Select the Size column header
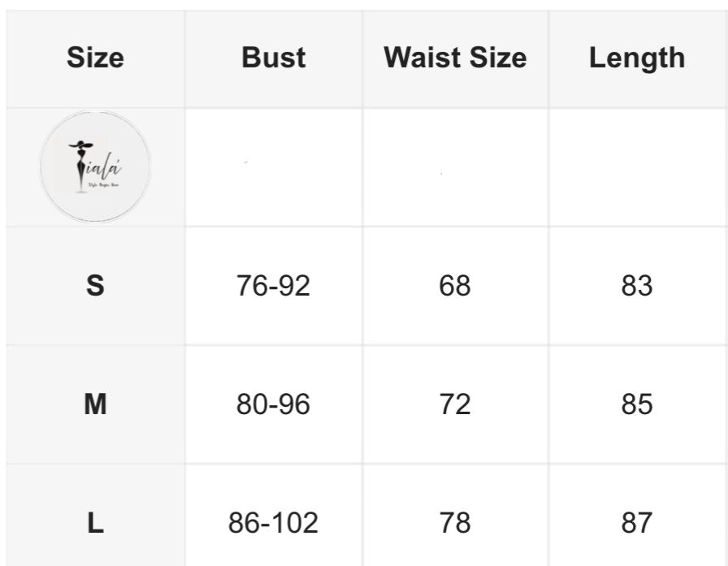The image size is (728, 566). (x=95, y=58)
